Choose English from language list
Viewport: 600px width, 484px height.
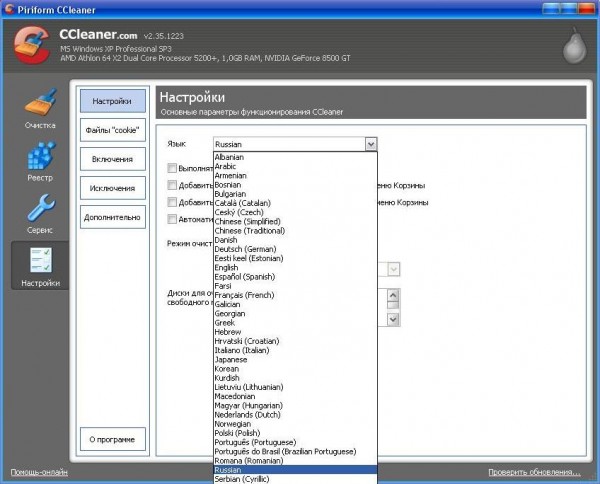pyautogui.click(x=295, y=267)
